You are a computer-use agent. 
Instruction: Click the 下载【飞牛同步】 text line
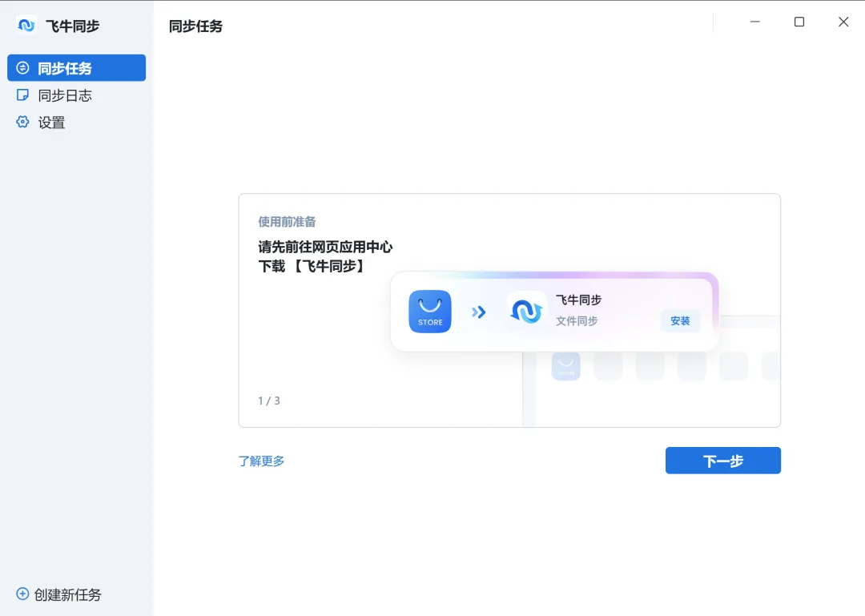click(313, 267)
